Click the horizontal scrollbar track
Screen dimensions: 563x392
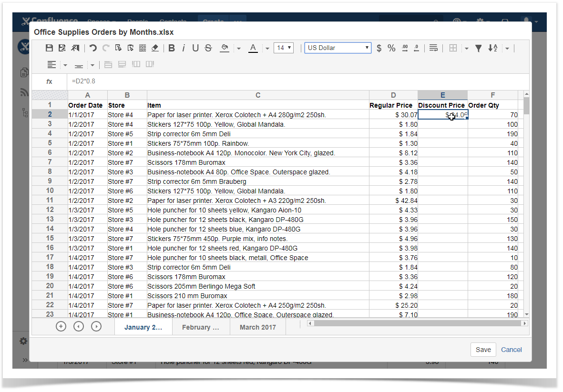pyautogui.click(x=418, y=323)
